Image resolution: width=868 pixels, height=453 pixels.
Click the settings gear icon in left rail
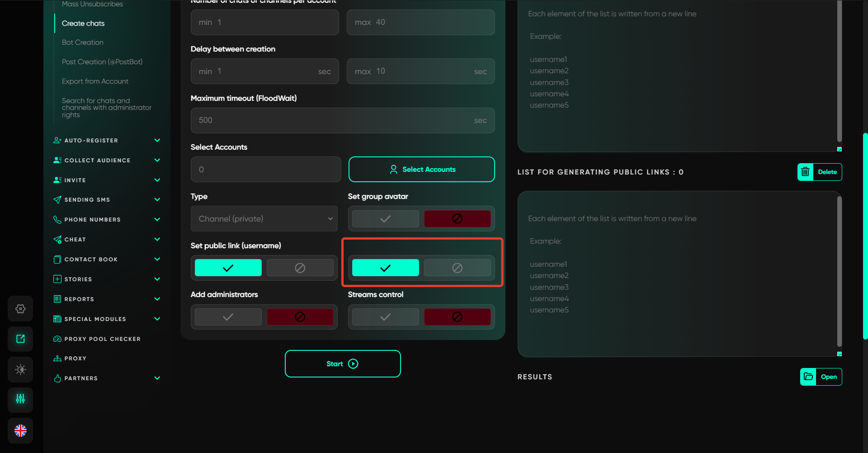pyautogui.click(x=20, y=309)
